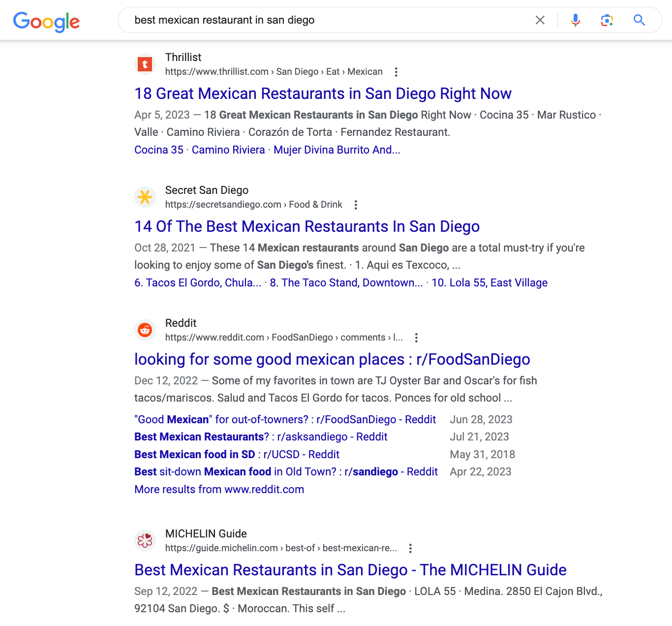Click the thrillist.com breadcrumb URL

pyautogui.click(x=274, y=72)
